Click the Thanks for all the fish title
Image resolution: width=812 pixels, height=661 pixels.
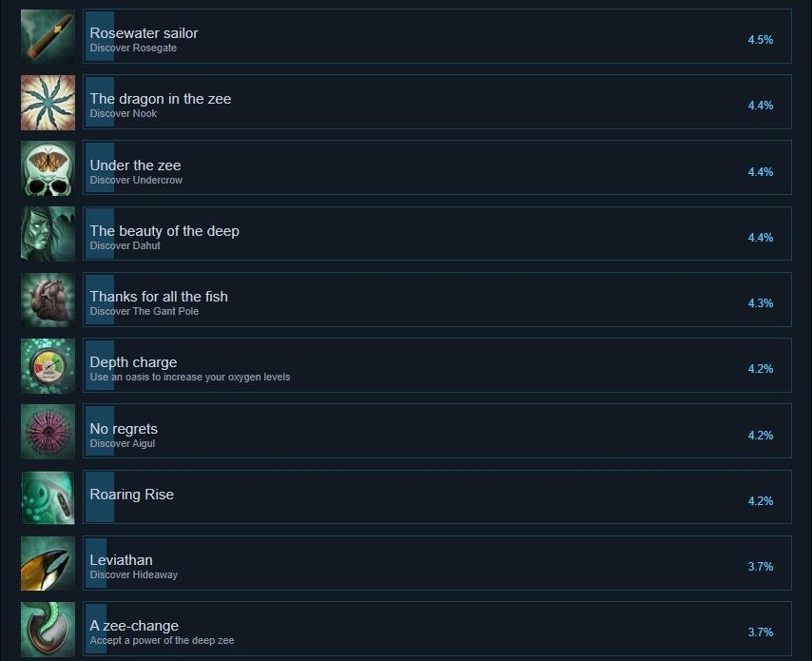pyautogui.click(x=159, y=297)
